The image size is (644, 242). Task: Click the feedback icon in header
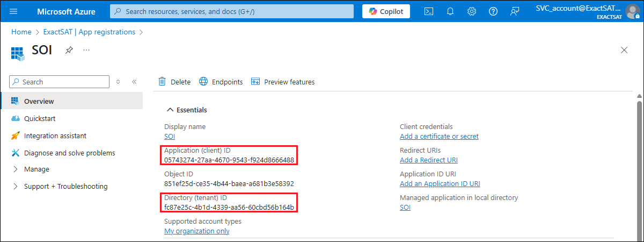(x=515, y=11)
